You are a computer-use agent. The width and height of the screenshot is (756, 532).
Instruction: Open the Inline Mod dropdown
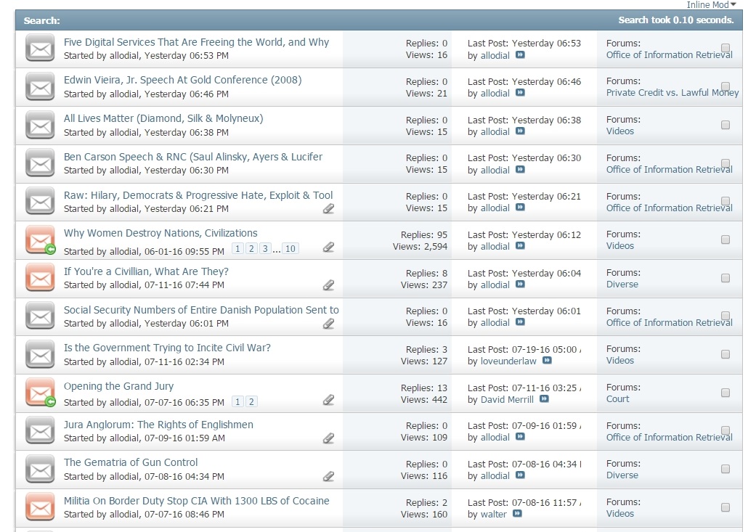[x=711, y=5]
